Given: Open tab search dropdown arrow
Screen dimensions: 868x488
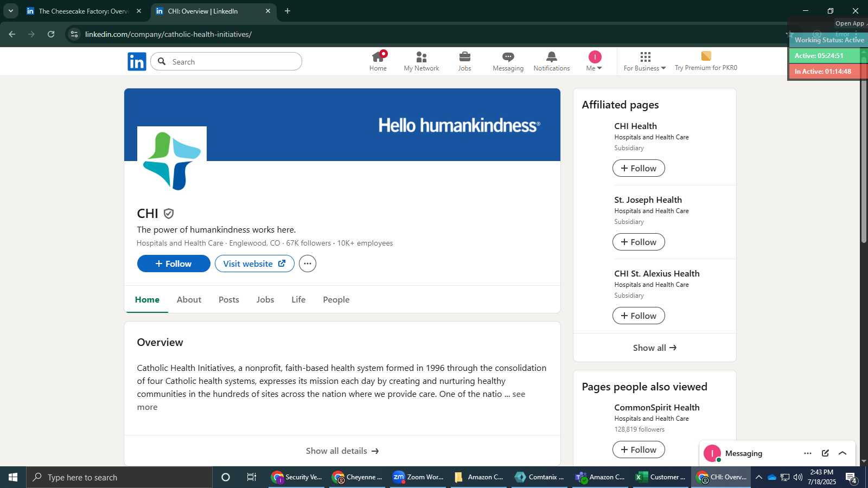Looking at the screenshot, I should click(10, 11).
